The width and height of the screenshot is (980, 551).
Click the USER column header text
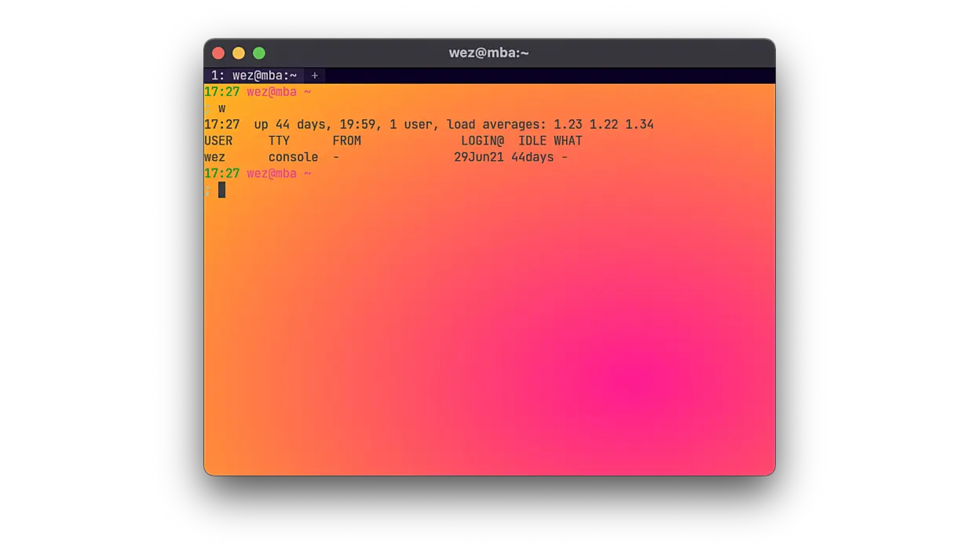pos(218,140)
